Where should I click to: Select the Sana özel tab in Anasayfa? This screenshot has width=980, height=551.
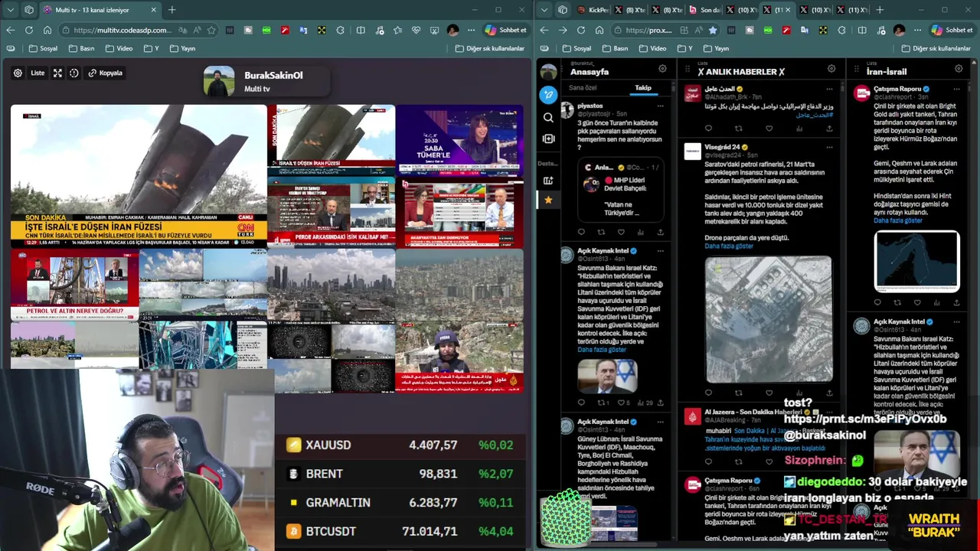pos(582,88)
